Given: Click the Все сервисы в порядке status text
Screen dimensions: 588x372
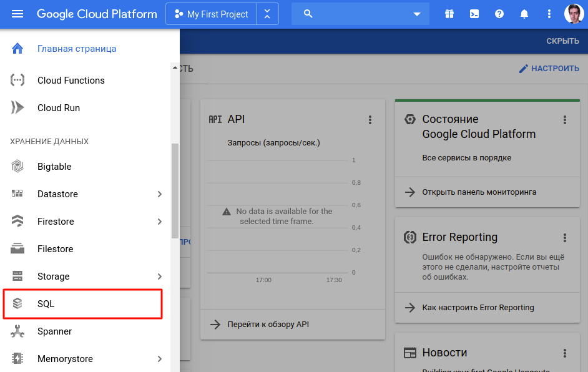Looking at the screenshot, I should coord(466,158).
